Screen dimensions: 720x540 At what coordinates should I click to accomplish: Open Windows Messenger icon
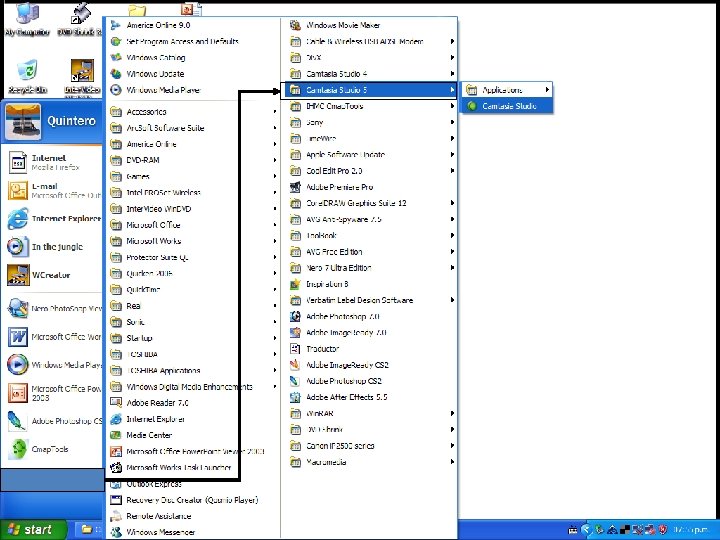[x=116, y=532]
